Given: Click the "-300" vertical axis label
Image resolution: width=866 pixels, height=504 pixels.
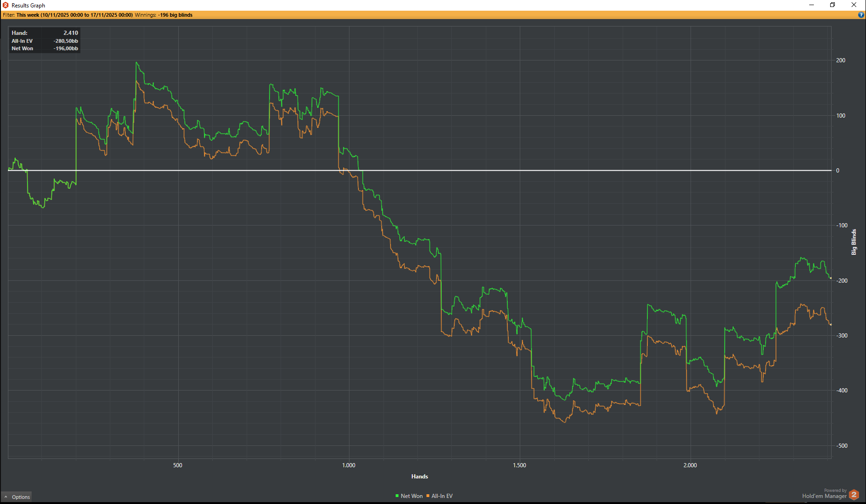Looking at the screenshot, I should [842, 336].
